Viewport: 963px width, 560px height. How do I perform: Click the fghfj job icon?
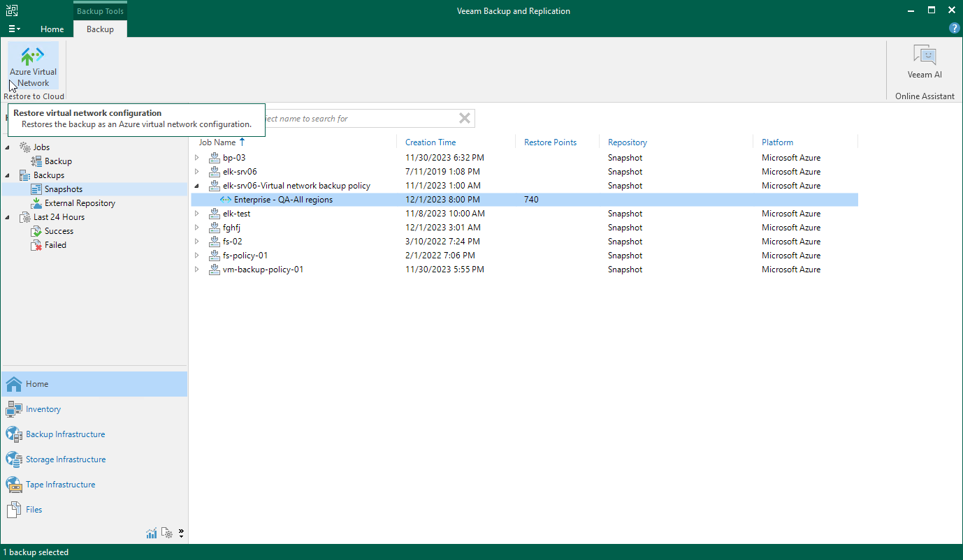coord(215,228)
